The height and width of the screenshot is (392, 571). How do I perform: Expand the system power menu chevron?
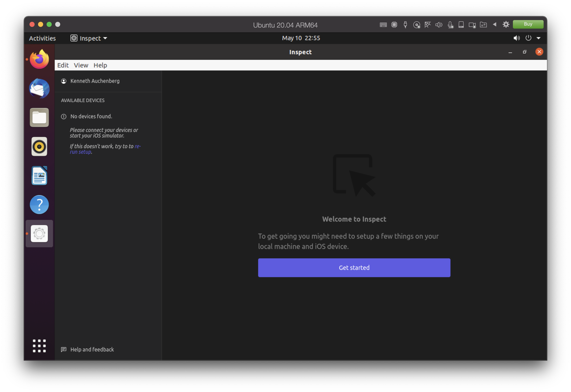point(539,38)
